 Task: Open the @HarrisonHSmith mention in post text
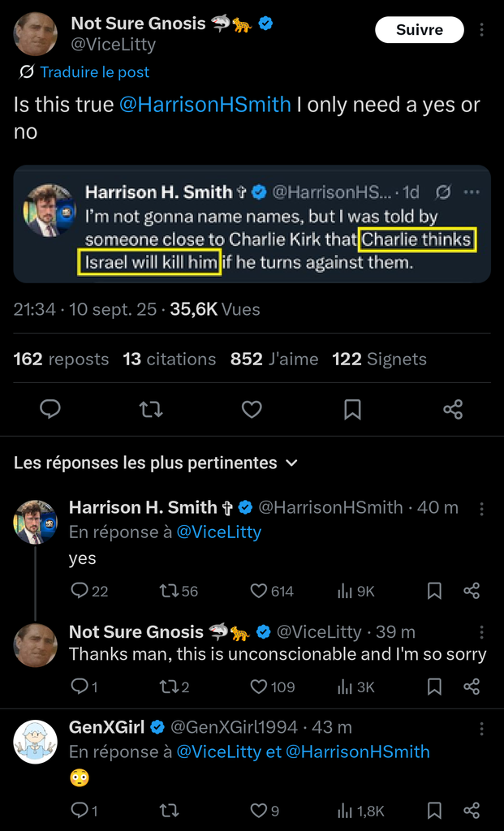coord(205,105)
